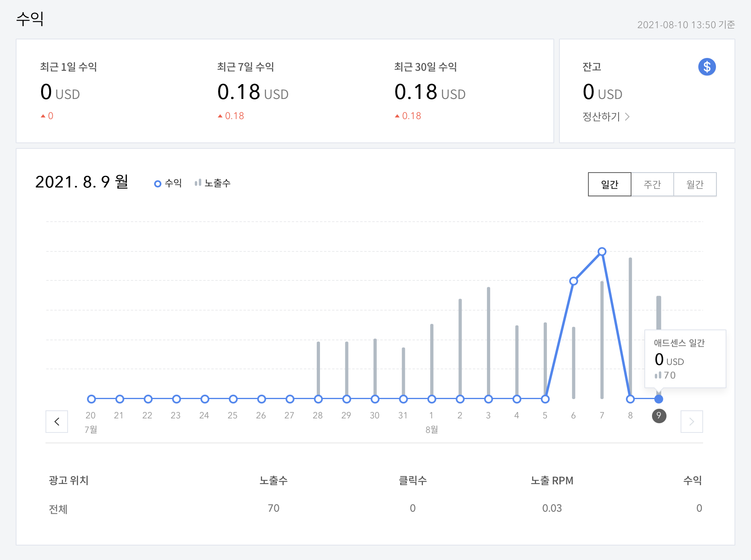Go to previous date range arrow
Viewport: 751px width, 560px height.
(x=57, y=422)
